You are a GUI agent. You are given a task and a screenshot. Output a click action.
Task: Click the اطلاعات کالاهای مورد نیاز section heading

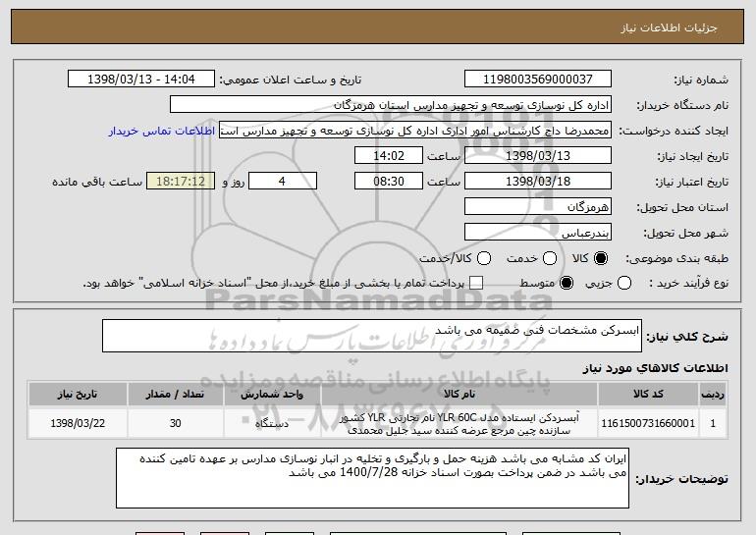click(x=655, y=368)
